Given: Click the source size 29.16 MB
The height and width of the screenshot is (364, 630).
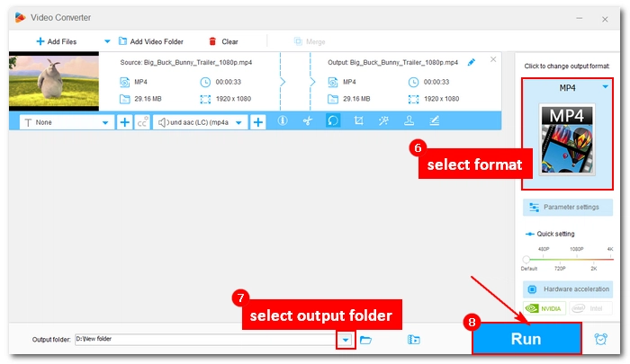Looking at the screenshot, I should 148,99.
